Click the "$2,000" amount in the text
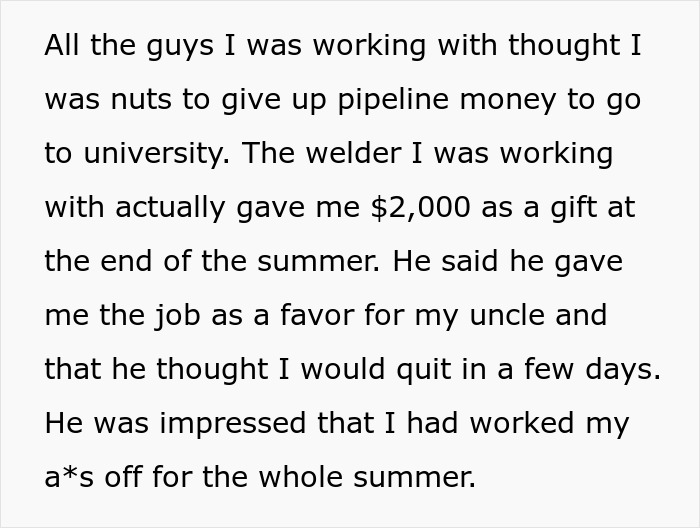Viewport: 700px width, 528px height. point(420,208)
